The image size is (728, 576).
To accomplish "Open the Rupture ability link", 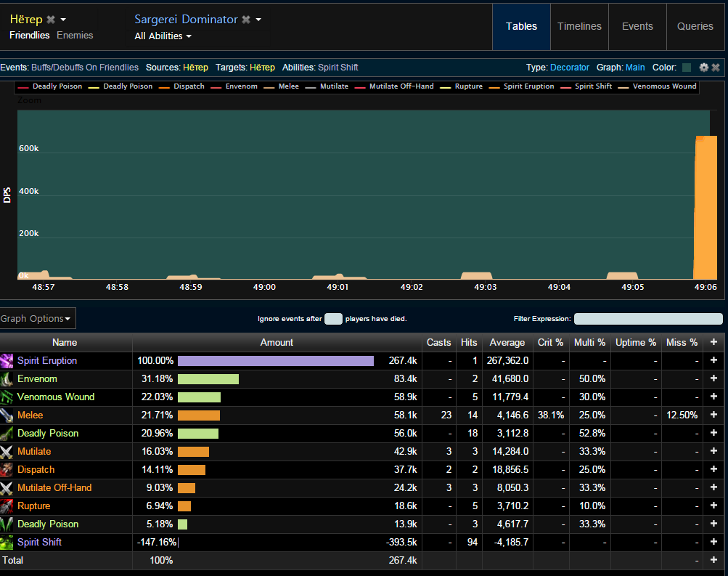I will tap(33, 506).
